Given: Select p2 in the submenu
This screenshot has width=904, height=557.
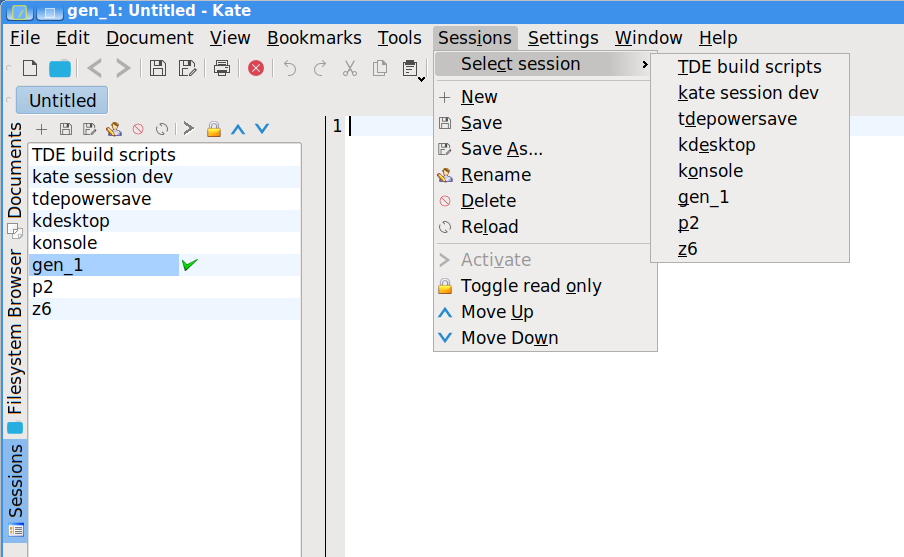Looking at the screenshot, I should click(x=750, y=223).
